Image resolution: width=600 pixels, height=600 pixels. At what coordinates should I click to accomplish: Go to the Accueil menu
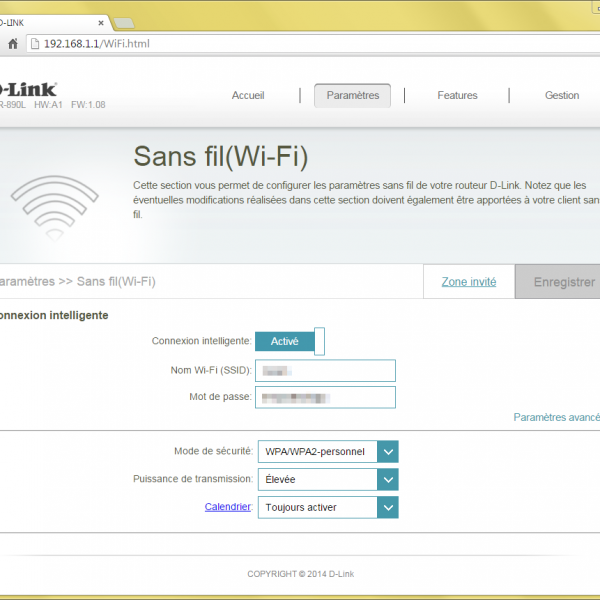point(248,96)
